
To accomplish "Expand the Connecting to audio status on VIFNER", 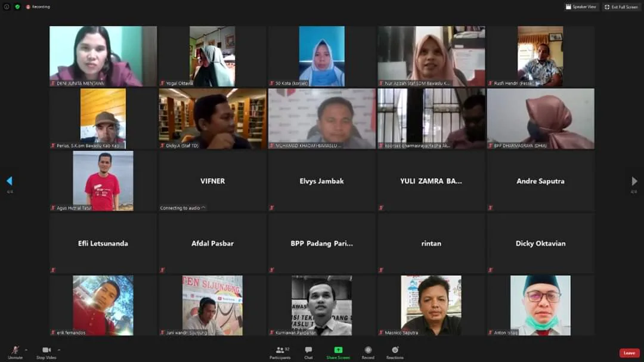I will click(204, 208).
